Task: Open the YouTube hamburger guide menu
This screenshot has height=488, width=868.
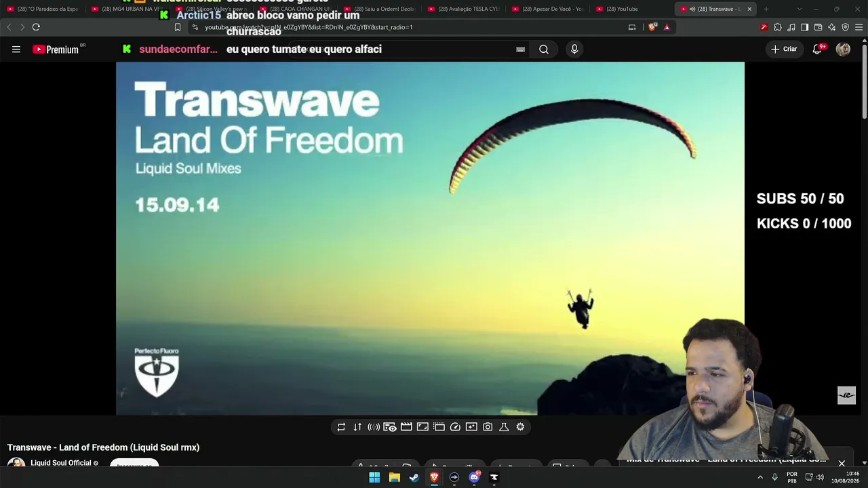Action: 16,49
